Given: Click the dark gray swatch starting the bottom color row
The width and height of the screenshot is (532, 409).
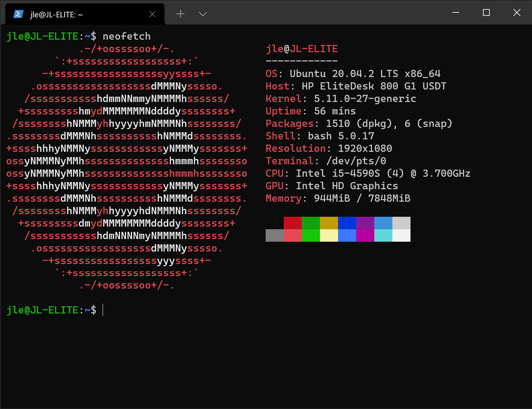Looking at the screenshot, I should tap(275, 235).
